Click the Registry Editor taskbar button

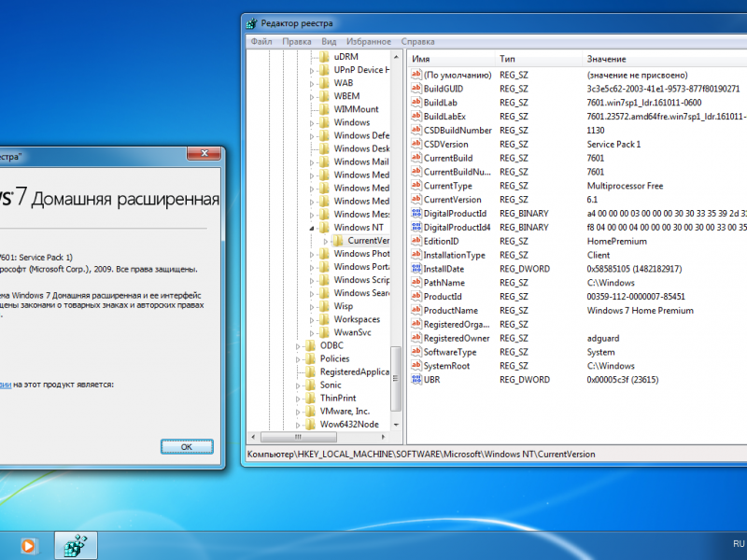pyautogui.click(x=76, y=546)
